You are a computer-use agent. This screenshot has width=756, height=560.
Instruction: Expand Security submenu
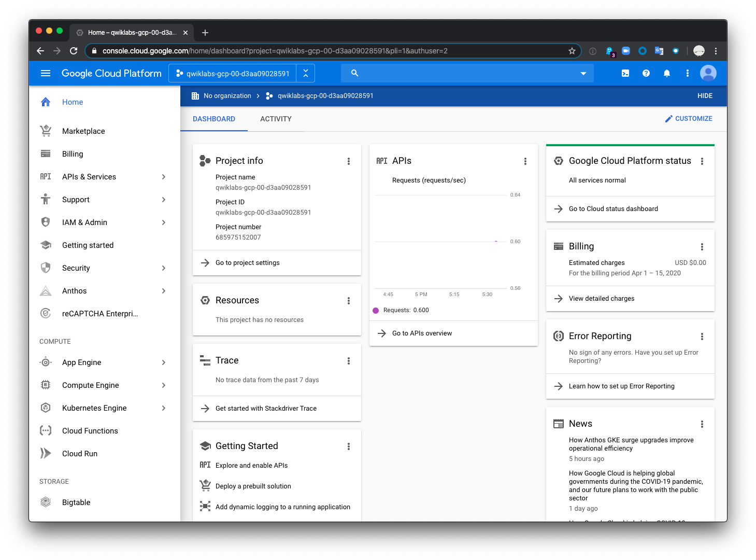[164, 268]
